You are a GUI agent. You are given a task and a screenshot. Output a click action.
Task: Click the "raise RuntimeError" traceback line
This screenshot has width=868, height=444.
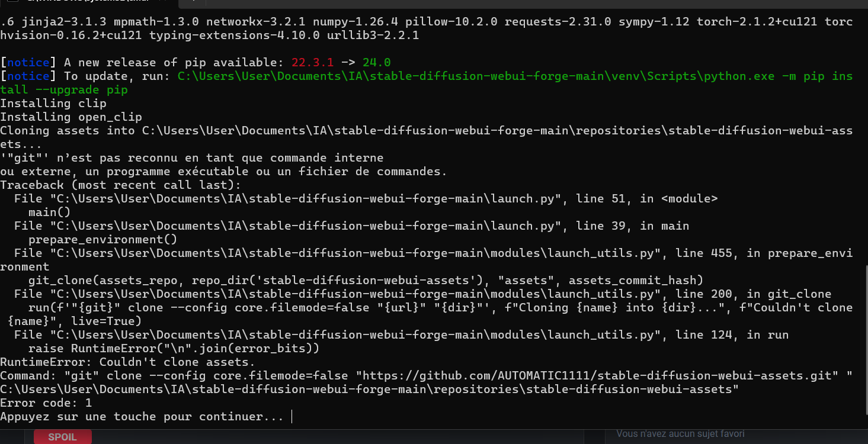click(174, 348)
